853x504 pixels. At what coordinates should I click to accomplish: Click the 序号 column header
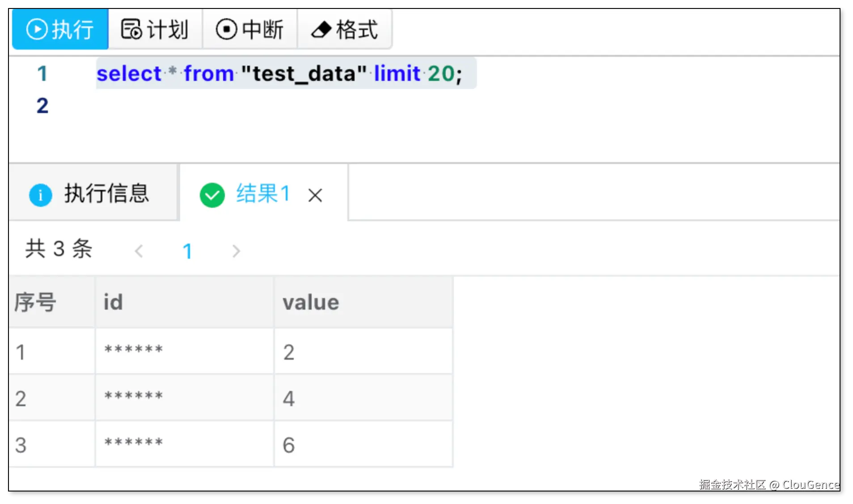52,302
